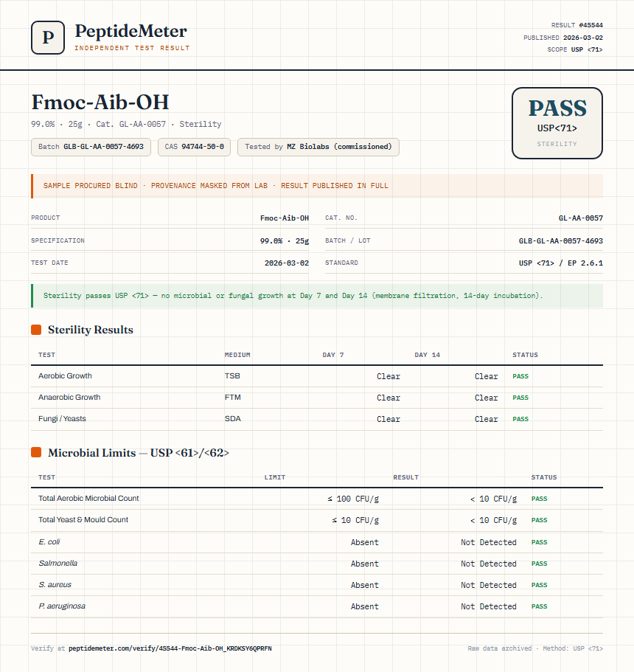Click the SDA medium cell

(233, 419)
